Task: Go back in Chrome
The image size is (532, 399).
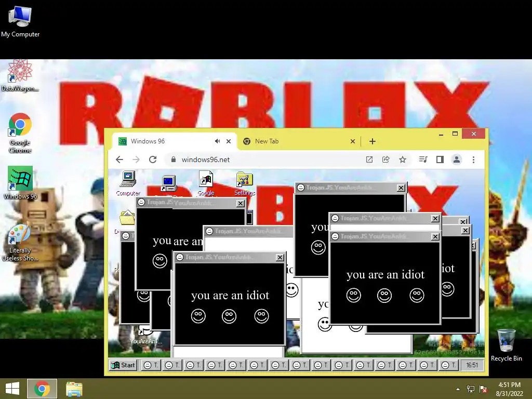Action: (x=119, y=159)
